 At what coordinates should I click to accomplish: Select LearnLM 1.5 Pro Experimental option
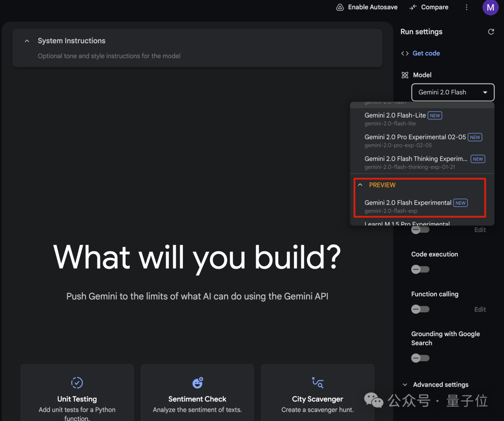pyautogui.click(x=422, y=223)
